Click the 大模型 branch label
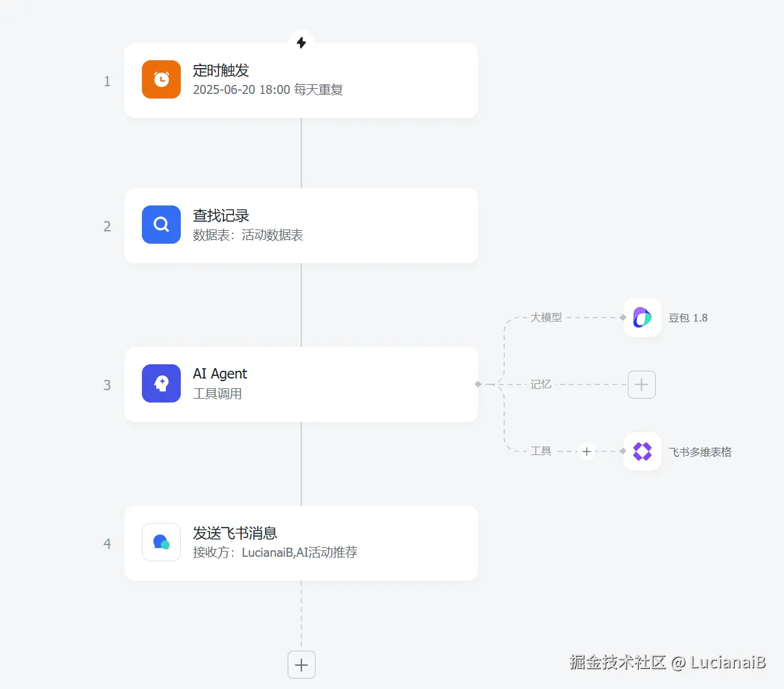Viewport: 784px width, 689px height. 546,318
